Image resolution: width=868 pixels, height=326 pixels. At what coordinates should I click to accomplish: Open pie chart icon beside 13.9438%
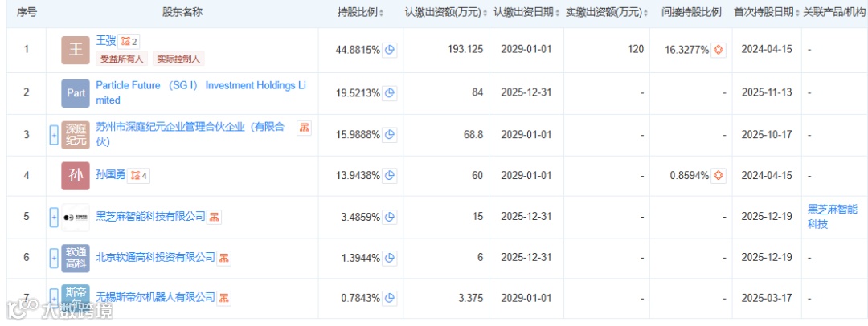pyautogui.click(x=391, y=176)
